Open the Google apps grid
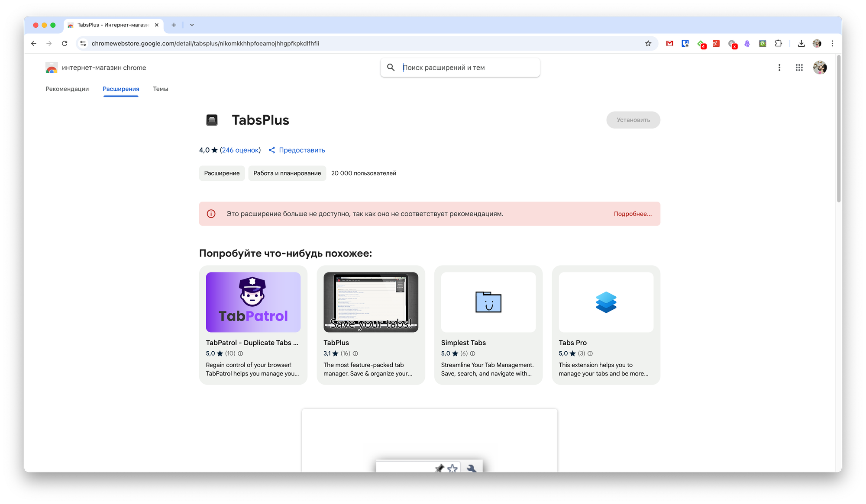 click(x=799, y=67)
